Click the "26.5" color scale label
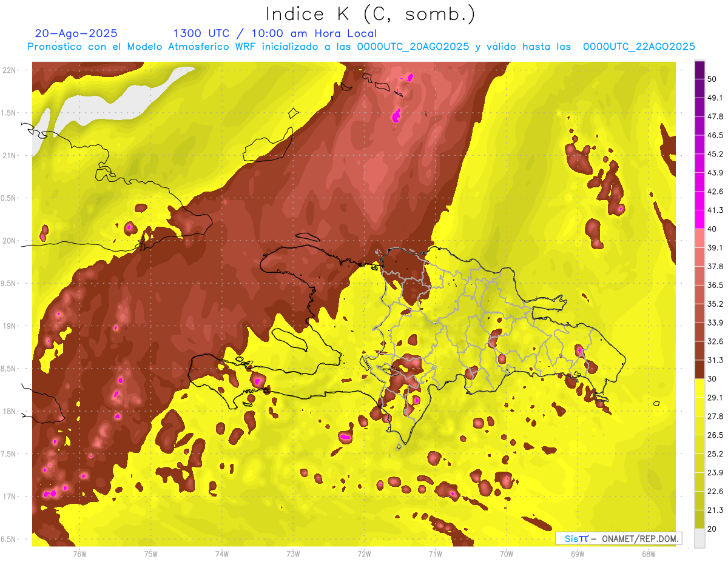 click(715, 435)
